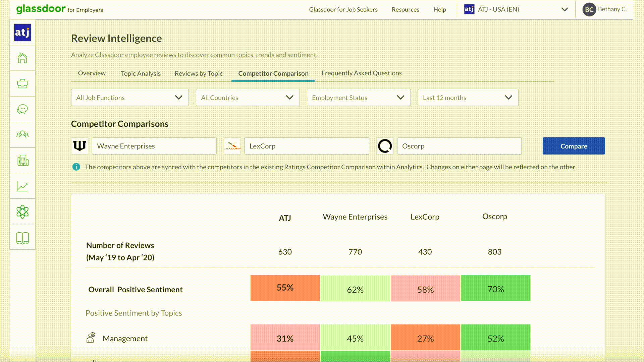Open the Employment Status dropdown

[x=359, y=98]
